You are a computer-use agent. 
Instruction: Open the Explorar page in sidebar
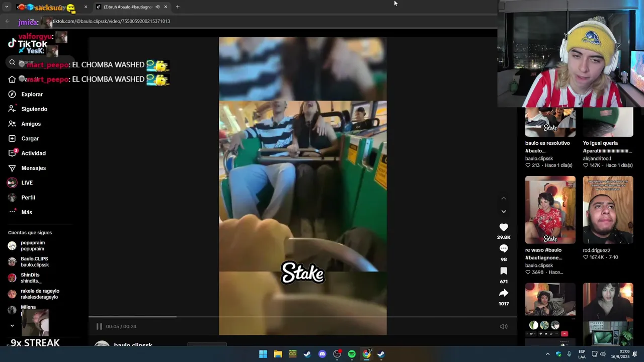26,95
